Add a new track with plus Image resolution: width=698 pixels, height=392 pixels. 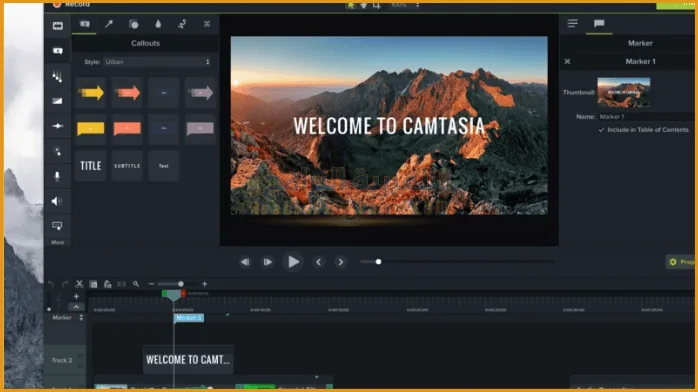(76, 296)
